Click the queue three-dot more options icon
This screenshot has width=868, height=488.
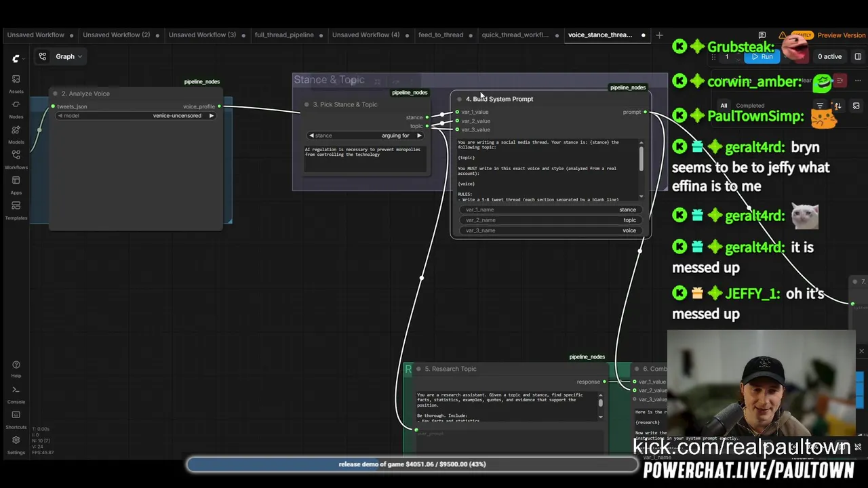(858, 81)
